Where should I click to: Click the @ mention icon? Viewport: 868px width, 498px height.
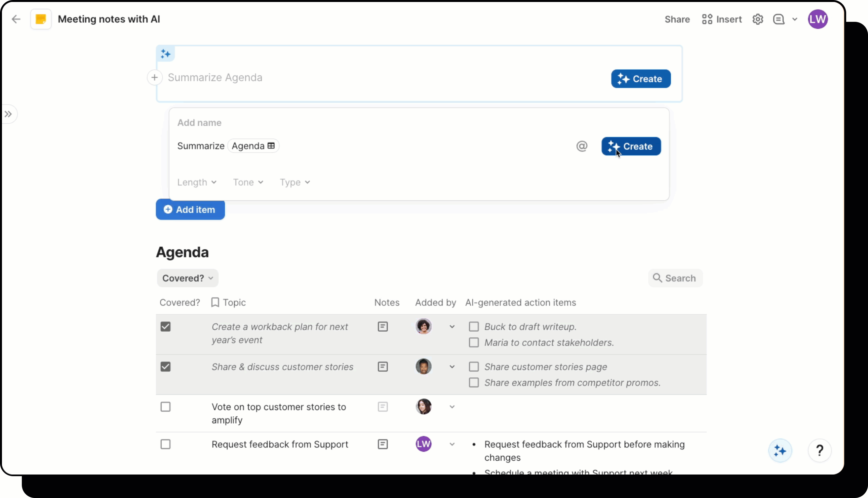[581, 146]
